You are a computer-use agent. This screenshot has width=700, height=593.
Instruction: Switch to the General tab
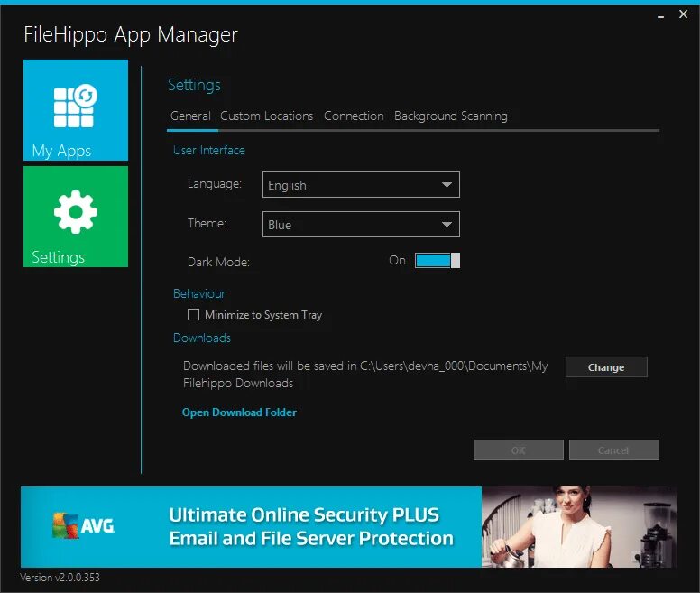[190, 116]
